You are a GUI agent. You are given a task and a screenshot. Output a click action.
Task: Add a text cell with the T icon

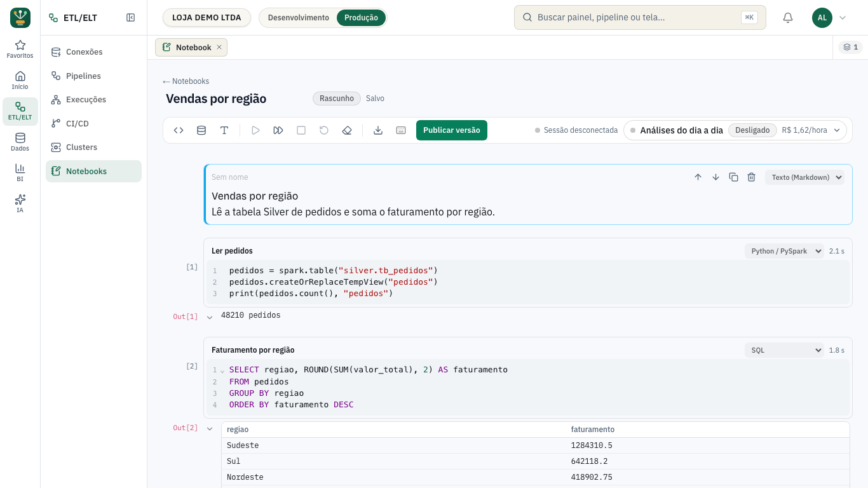point(224,130)
